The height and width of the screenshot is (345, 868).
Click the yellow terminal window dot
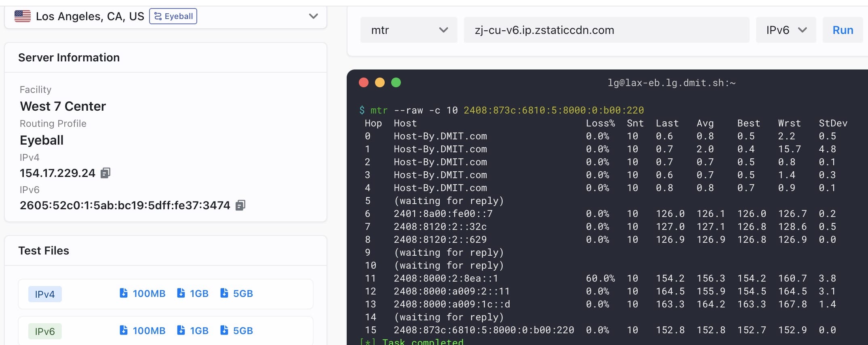pyautogui.click(x=380, y=82)
